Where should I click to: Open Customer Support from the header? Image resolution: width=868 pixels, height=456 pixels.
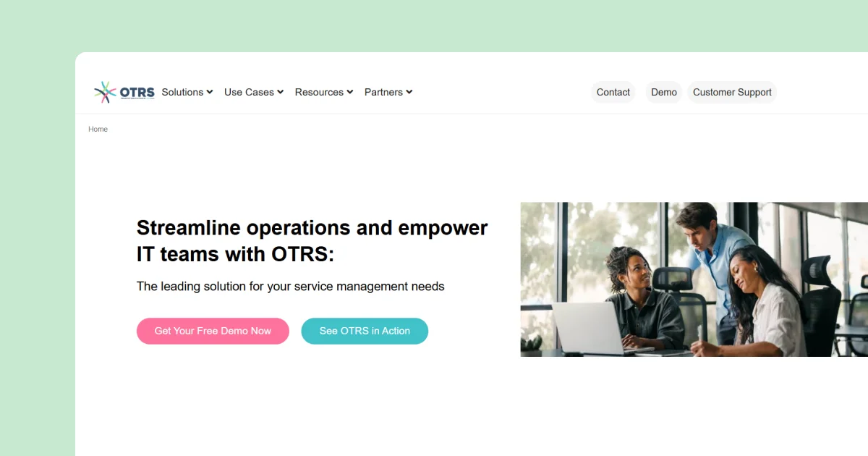(732, 92)
